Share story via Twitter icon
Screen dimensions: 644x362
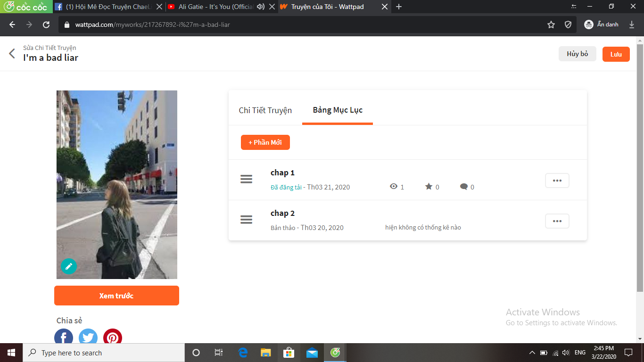88,337
